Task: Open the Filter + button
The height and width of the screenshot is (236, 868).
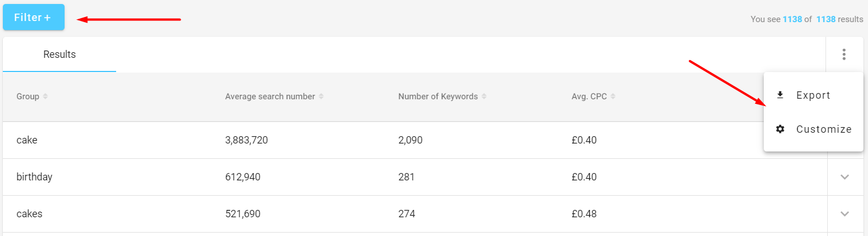Action: (x=33, y=17)
